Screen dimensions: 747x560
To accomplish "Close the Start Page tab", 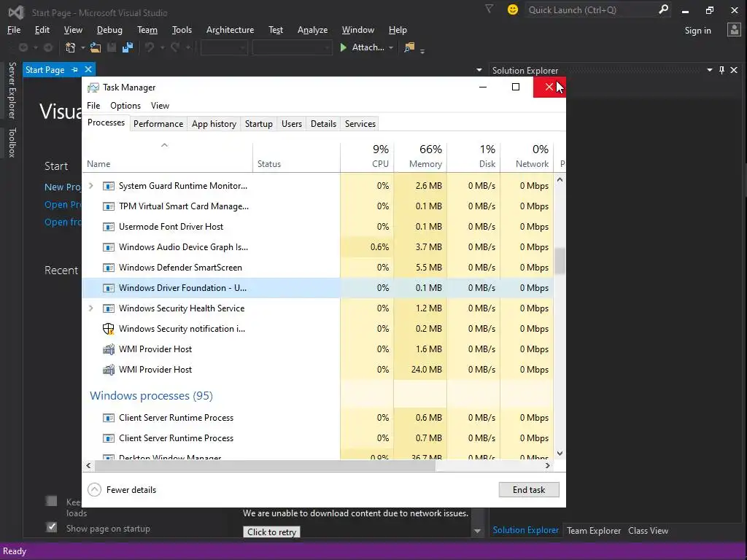I will point(88,70).
